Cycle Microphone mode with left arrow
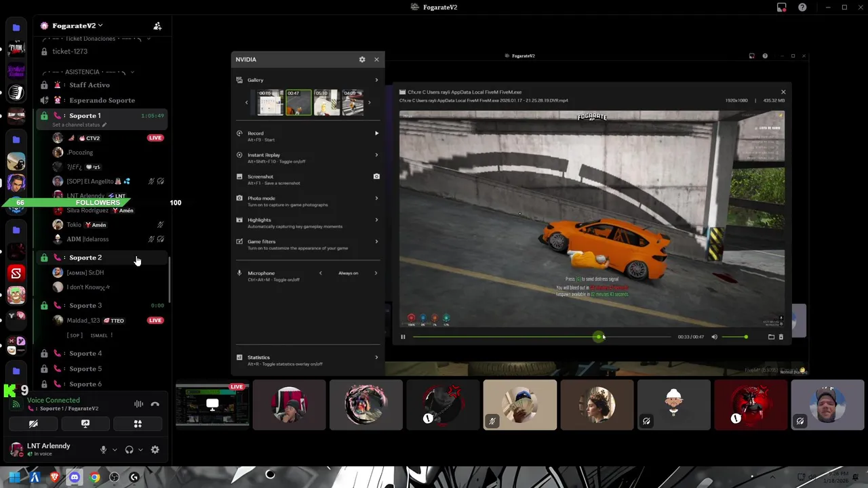Image resolution: width=868 pixels, height=488 pixels. coord(321,273)
